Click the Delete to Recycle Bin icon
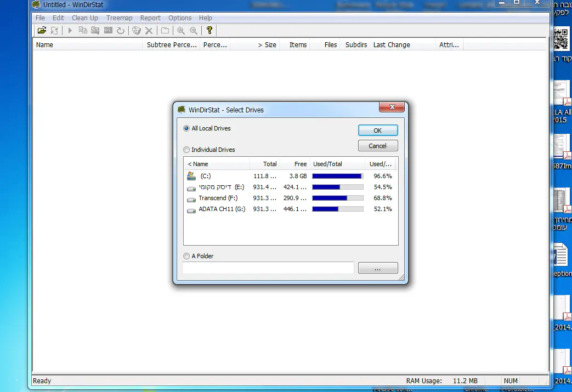This screenshot has width=572, height=392. point(137,31)
